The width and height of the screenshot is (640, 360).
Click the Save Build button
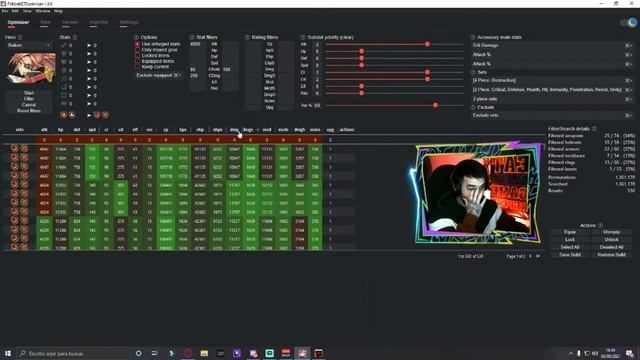click(x=570, y=255)
